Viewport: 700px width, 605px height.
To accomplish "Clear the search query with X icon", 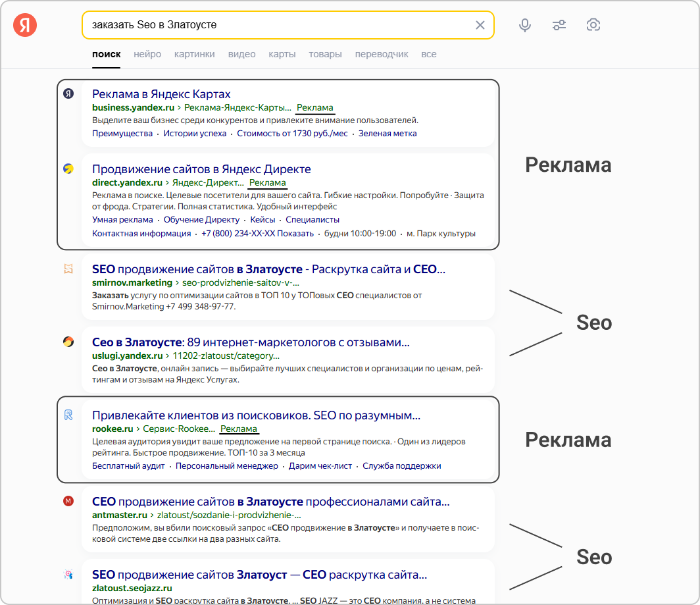I will 480,25.
